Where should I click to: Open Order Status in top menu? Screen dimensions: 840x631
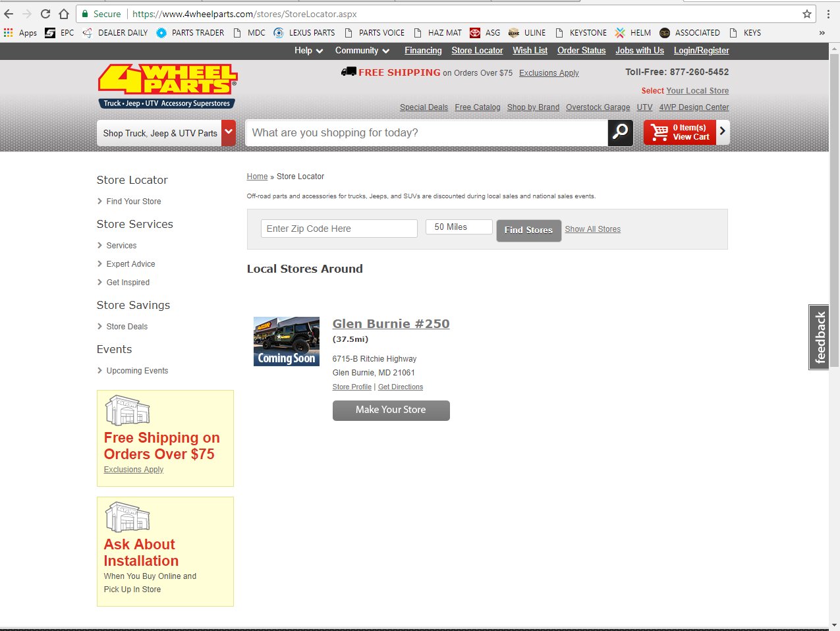[581, 51]
